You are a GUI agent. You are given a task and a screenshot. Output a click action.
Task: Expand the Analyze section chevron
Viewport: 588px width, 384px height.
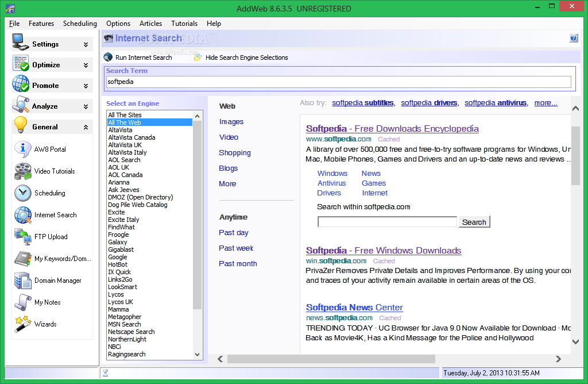click(86, 106)
